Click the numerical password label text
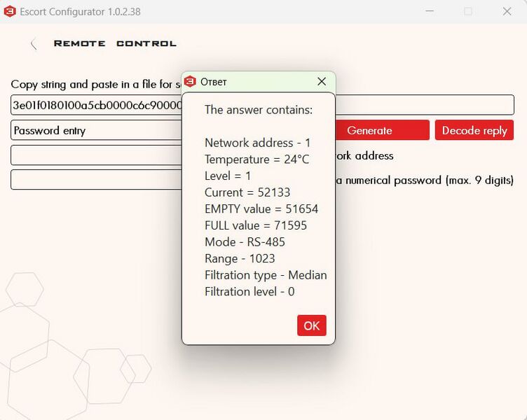This screenshot has height=420, width=527. 425,181
